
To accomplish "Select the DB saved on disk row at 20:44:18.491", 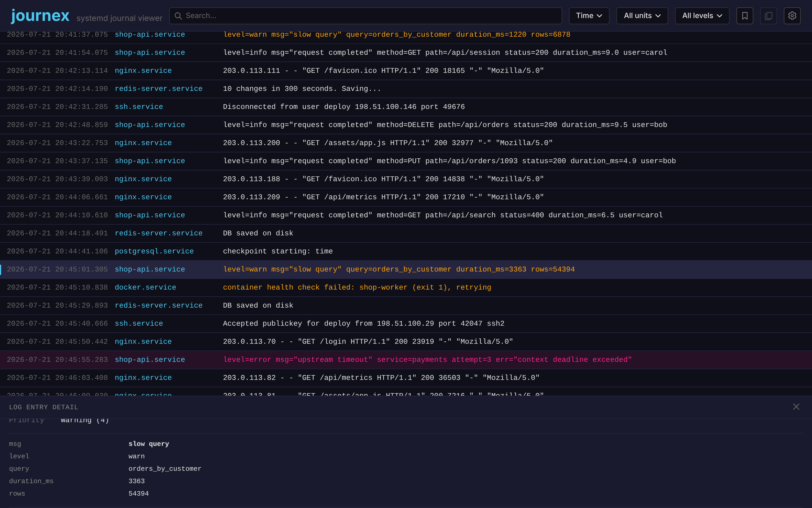I will (406, 233).
